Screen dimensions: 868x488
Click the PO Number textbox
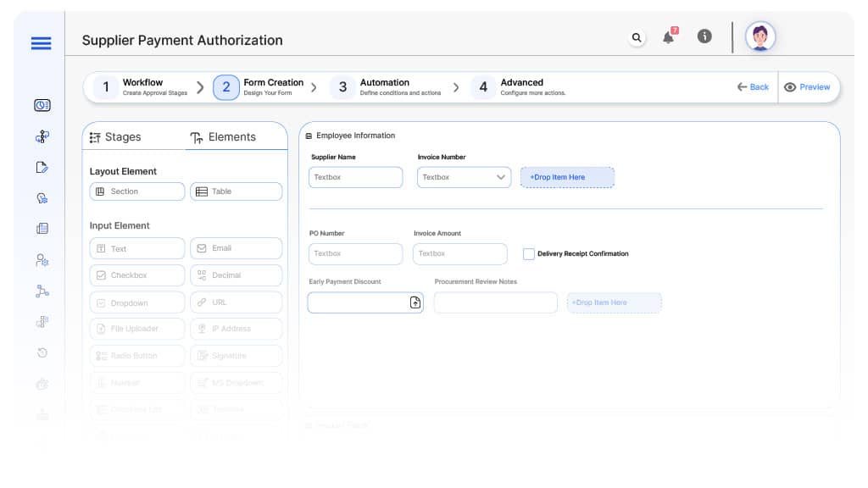(355, 253)
